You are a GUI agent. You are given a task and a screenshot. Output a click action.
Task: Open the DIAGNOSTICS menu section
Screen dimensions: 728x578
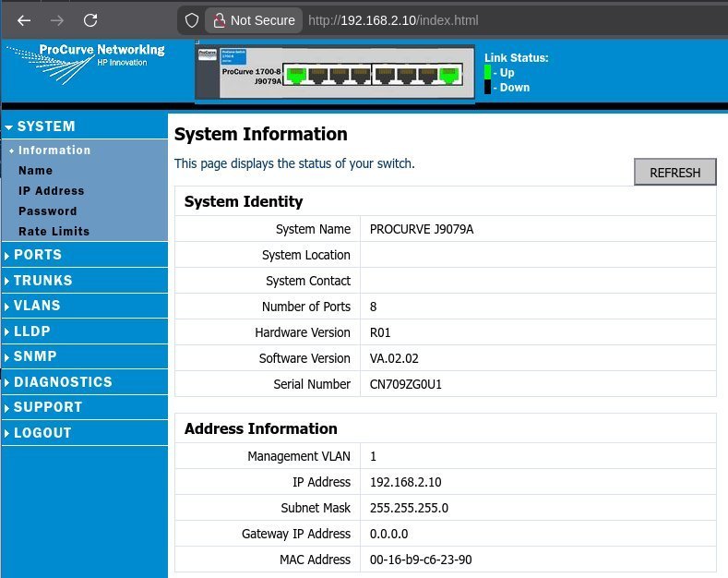pyautogui.click(x=63, y=382)
